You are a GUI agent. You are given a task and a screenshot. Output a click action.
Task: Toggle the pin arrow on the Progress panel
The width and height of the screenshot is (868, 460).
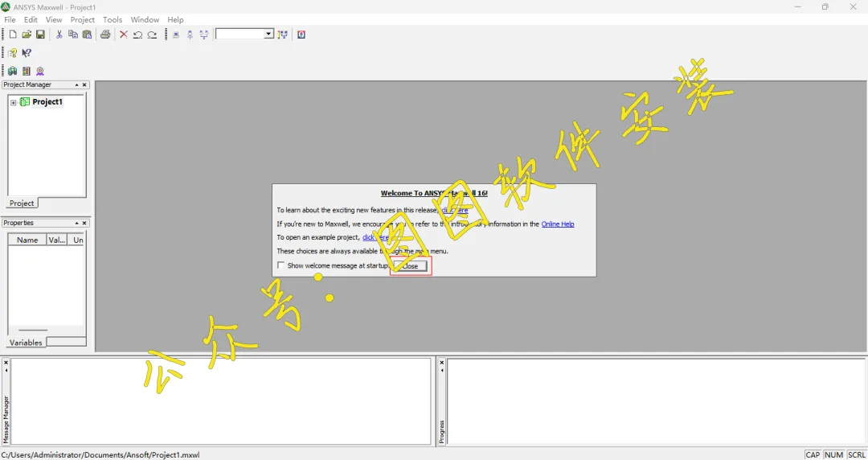tap(442, 370)
